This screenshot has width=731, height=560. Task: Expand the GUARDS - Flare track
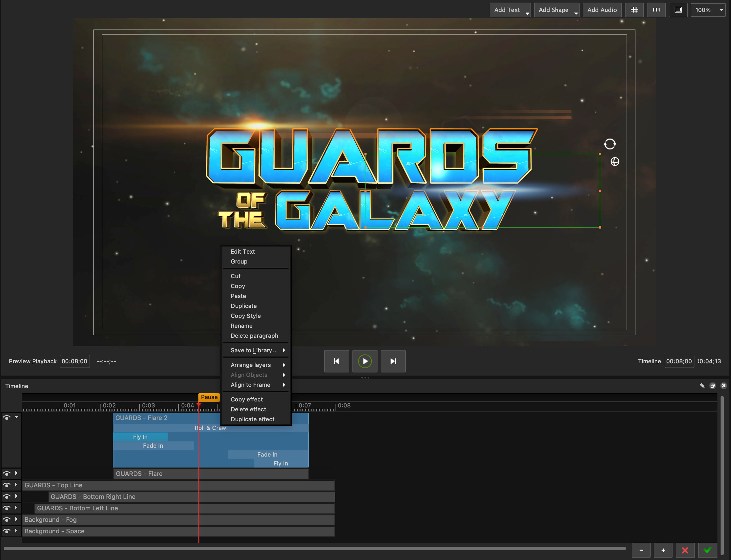(x=16, y=473)
